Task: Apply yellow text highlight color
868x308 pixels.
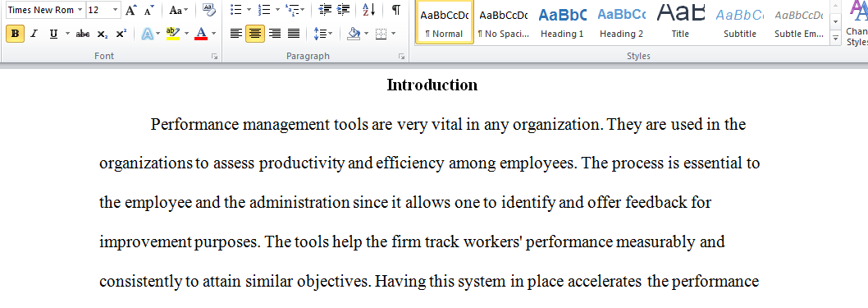Action: pos(173,34)
